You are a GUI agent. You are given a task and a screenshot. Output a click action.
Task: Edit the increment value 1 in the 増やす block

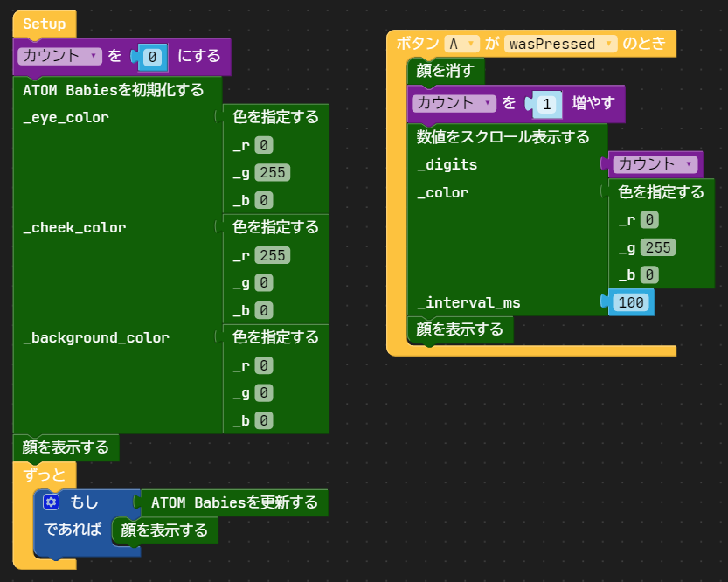pos(547,104)
